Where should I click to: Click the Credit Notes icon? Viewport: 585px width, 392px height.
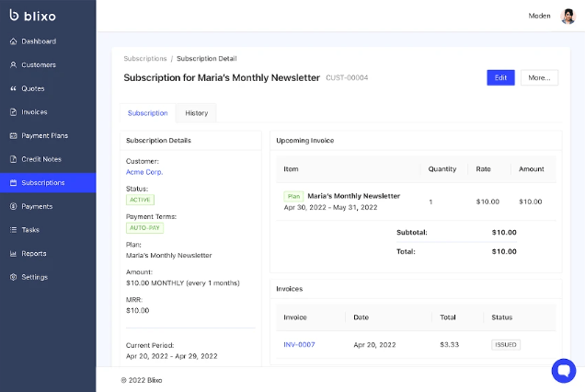[x=13, y=159]
